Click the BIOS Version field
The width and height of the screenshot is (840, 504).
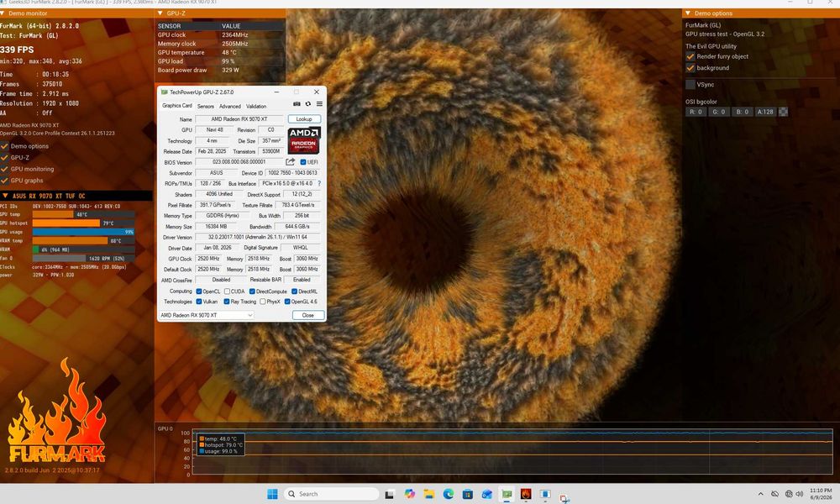pyautogui.click(x=239, y=162)
